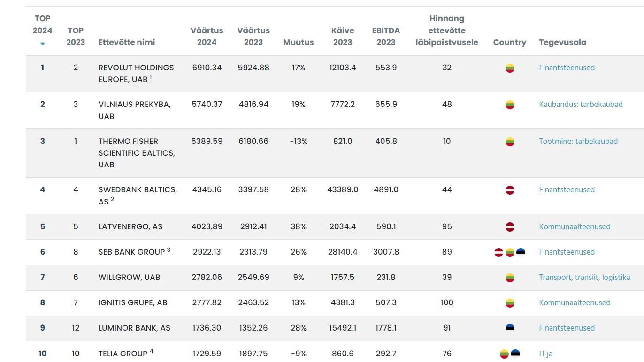Screen dimensions: 644x362
Task: Click Estonian flag in Telia Group row
Action: 515,354
